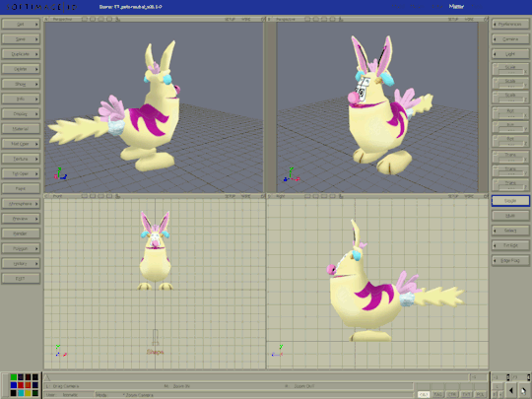Open the Atmosphere menu
The width and height of the screenshot is (532, 399).
click(21, 204)
